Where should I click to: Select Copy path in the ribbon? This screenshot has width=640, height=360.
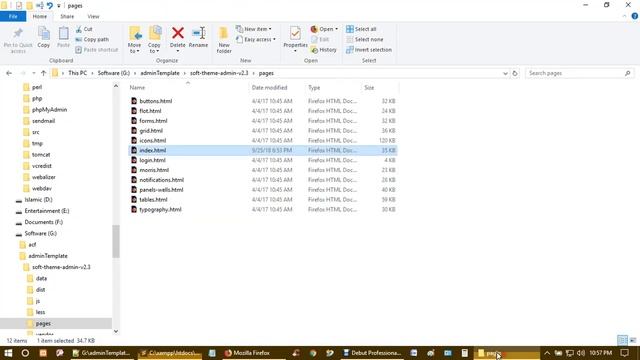[92, 40]
